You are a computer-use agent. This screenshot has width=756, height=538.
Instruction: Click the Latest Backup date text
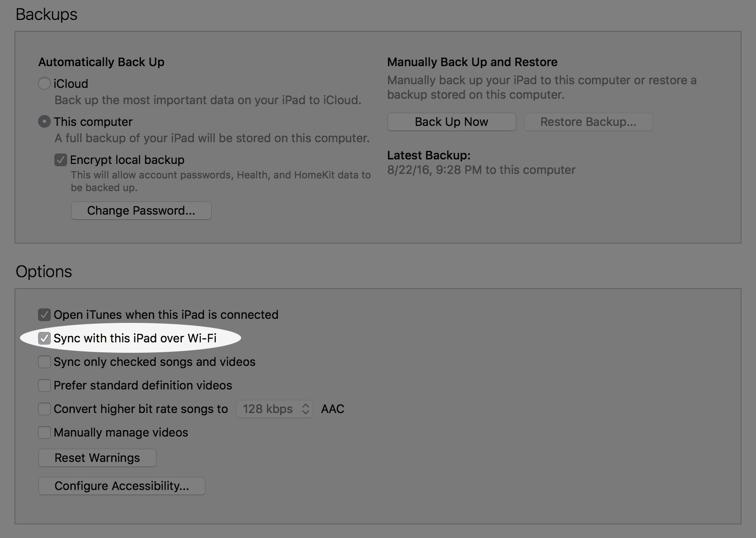click(481, 170)
